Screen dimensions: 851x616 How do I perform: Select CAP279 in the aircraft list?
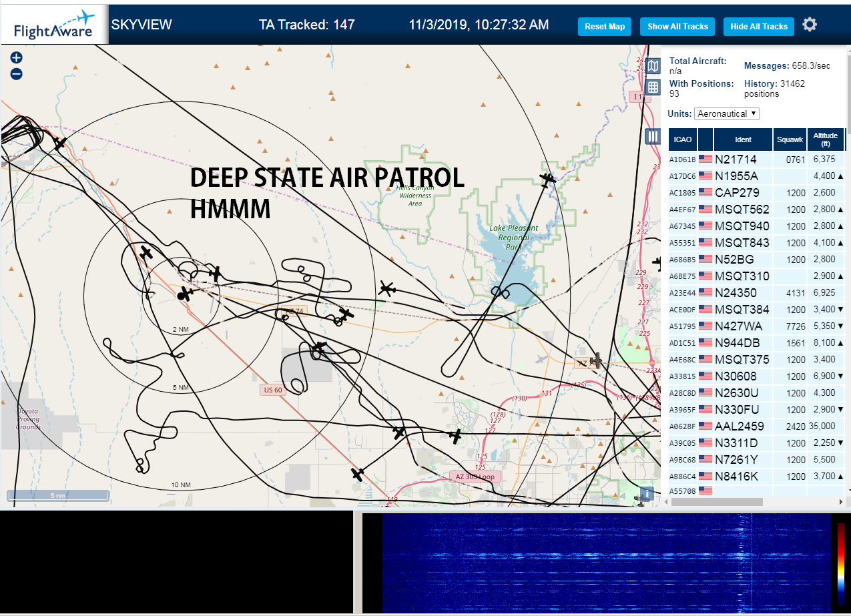click(757, 193)
